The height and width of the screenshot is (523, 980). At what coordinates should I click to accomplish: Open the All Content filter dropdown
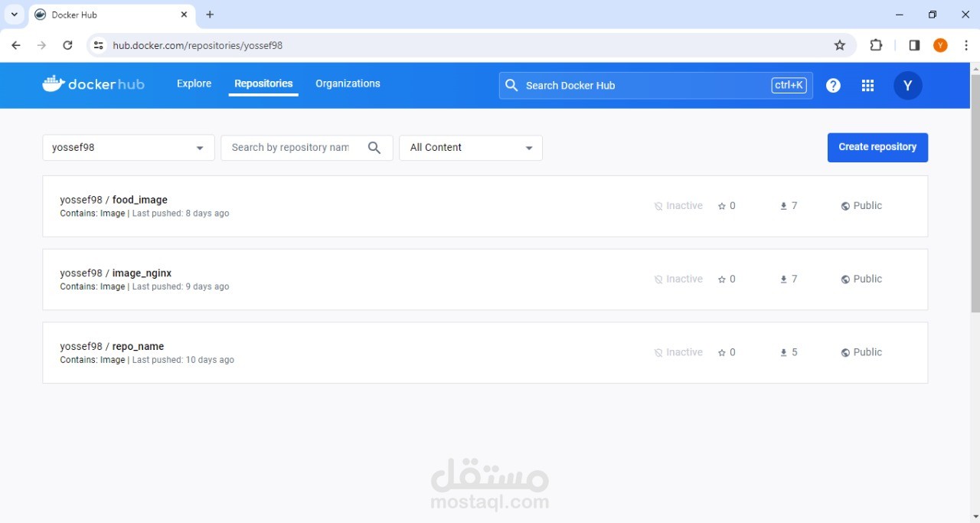tap(471, 148)
